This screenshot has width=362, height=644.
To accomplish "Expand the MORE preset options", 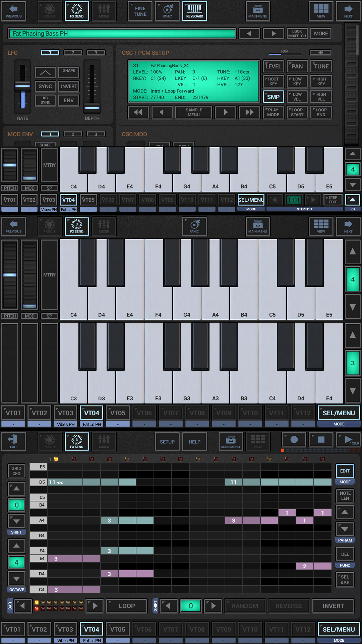I will tap(321, 34).
